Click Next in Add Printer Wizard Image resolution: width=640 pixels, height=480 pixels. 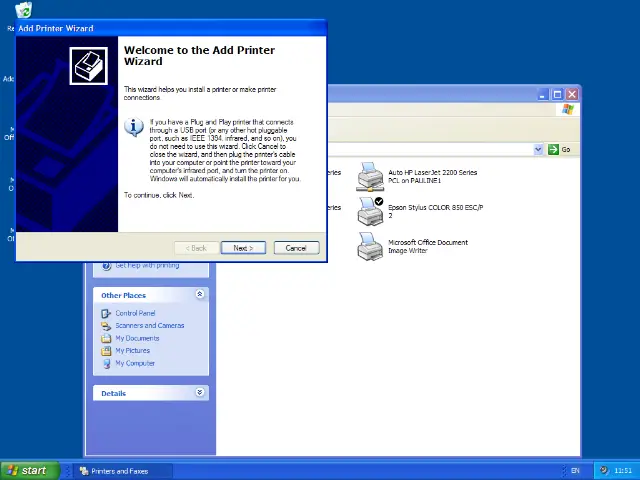243,248
